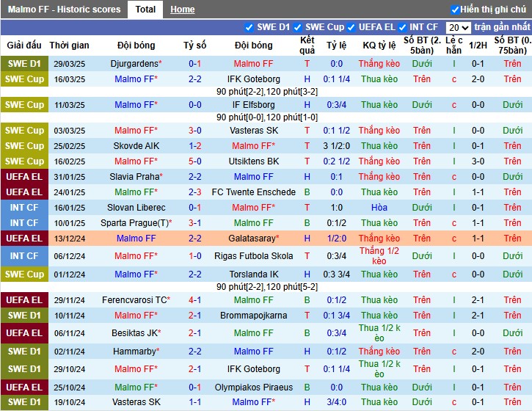Uncheck the SWE Cup filter checkbox
This screenshot has width=532, height=411.
[x=298, y=27]
